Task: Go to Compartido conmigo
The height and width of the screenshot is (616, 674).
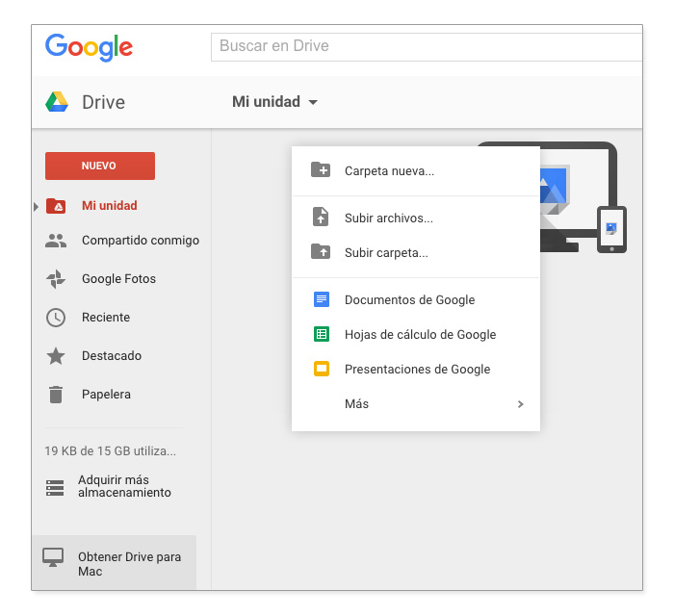Action: (x=141, y=241)
